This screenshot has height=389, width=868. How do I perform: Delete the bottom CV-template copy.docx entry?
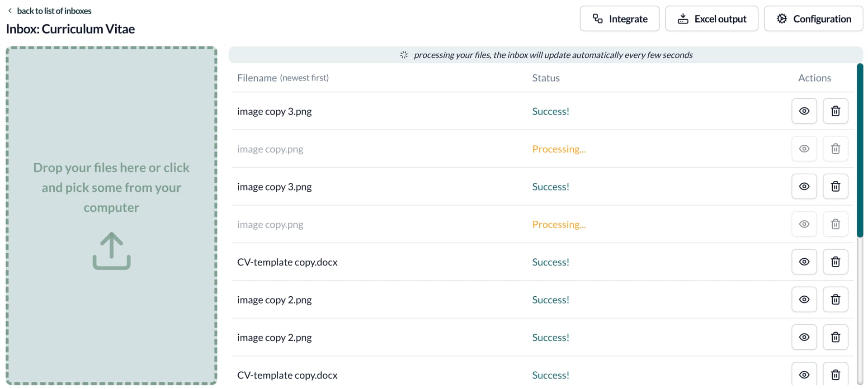[835, 375]
